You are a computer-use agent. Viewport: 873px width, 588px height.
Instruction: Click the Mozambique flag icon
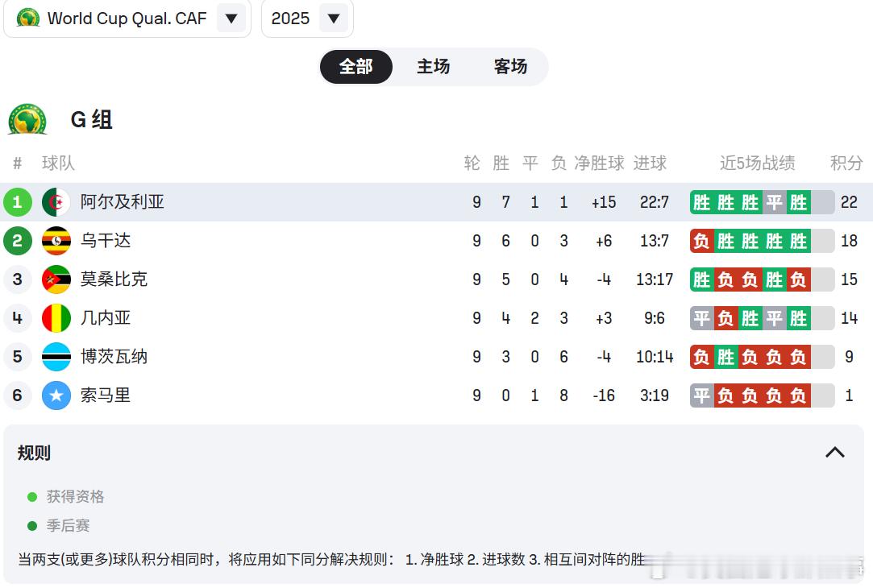point(56,280)
